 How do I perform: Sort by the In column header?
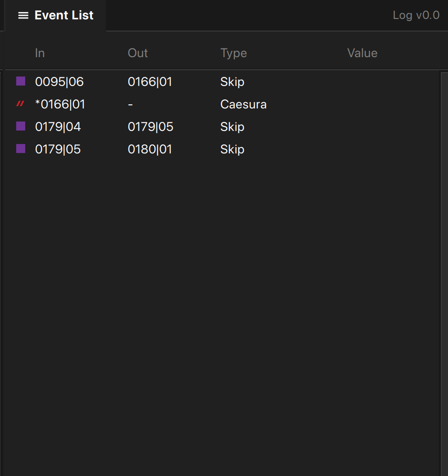(40, 53)
